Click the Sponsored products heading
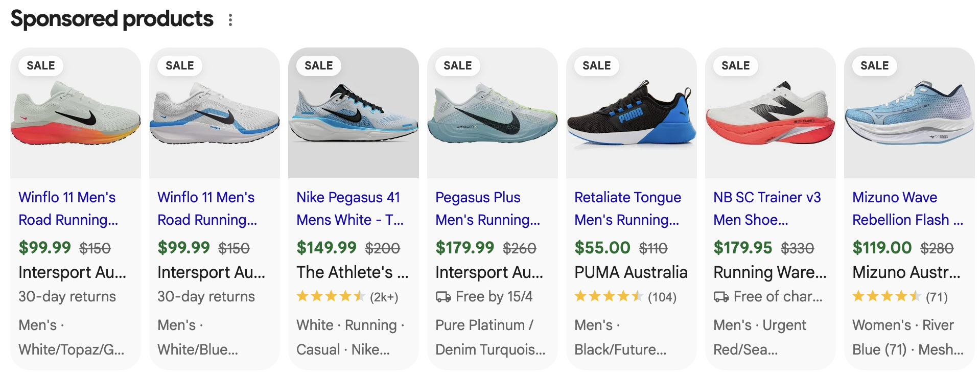This screenshot has width=980, height=376. (x=112, y=18)
